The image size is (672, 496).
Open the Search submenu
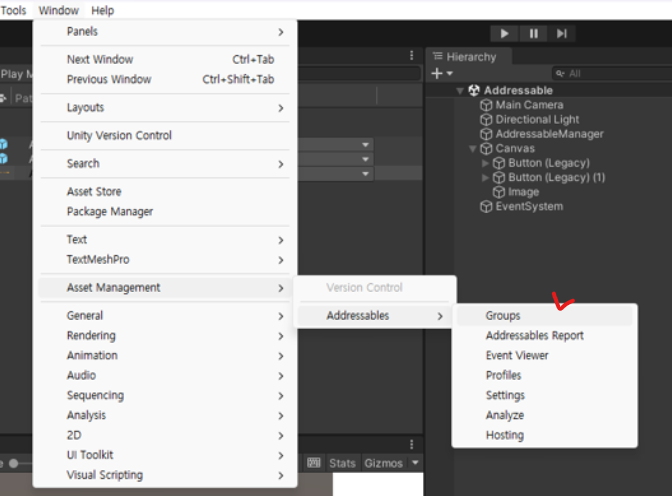tap(165, 164)
